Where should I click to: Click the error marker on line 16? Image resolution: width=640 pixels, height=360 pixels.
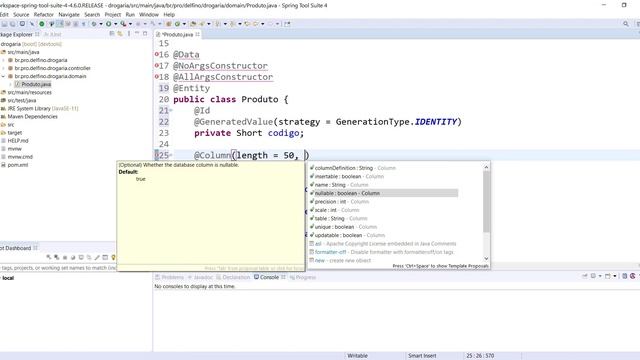tap(156, 54)
